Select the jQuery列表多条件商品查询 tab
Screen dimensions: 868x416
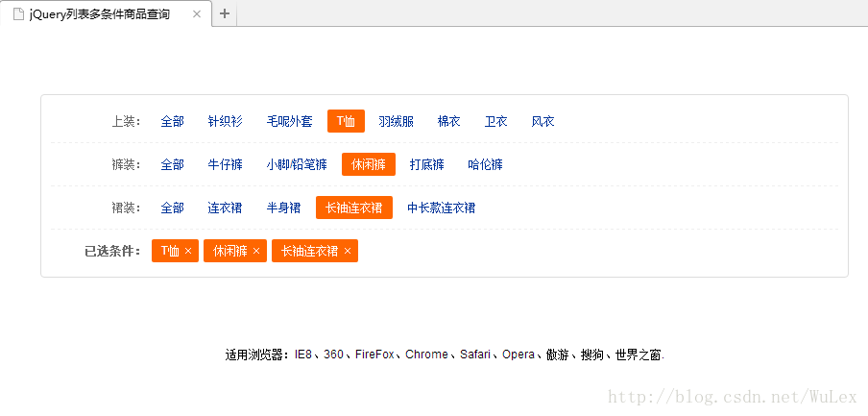pos(106,13)
